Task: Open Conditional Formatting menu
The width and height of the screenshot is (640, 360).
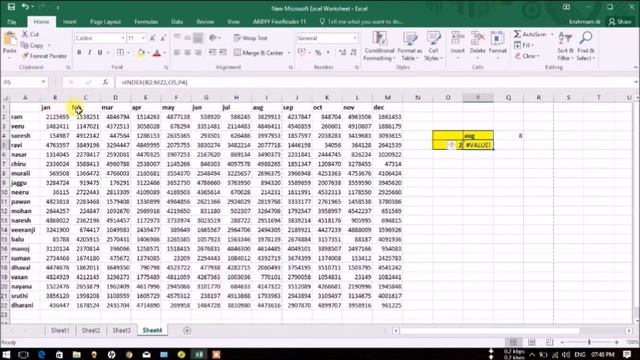Action: tap(379, 46)
